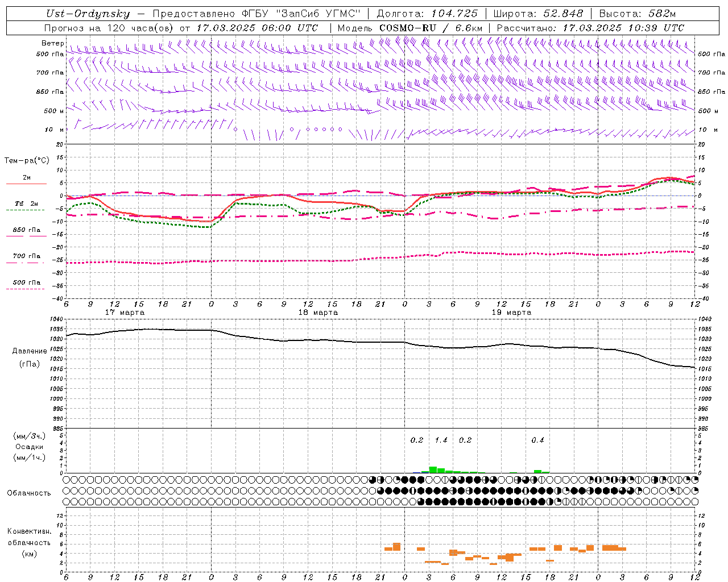
Task: Click the date label '17 марта'
Action: tap(125, 313)
